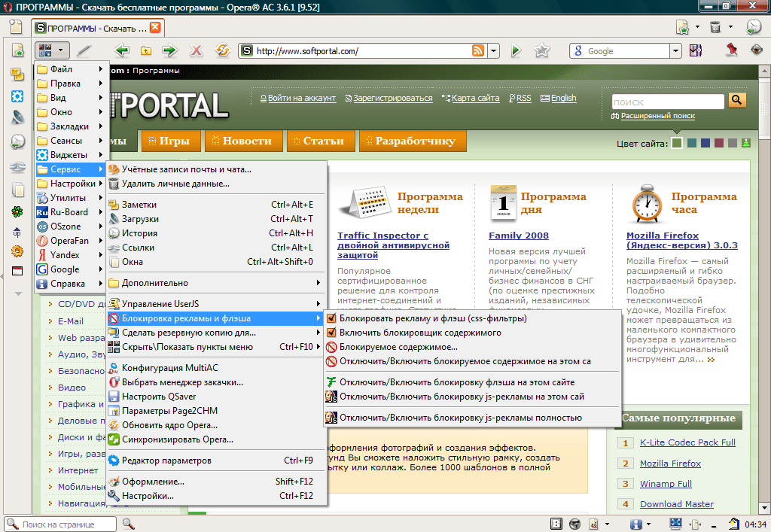Viewport: 771px width, 532px height.
Task: Click 'Карта сайта' link
Action: (x=476, y=98)
